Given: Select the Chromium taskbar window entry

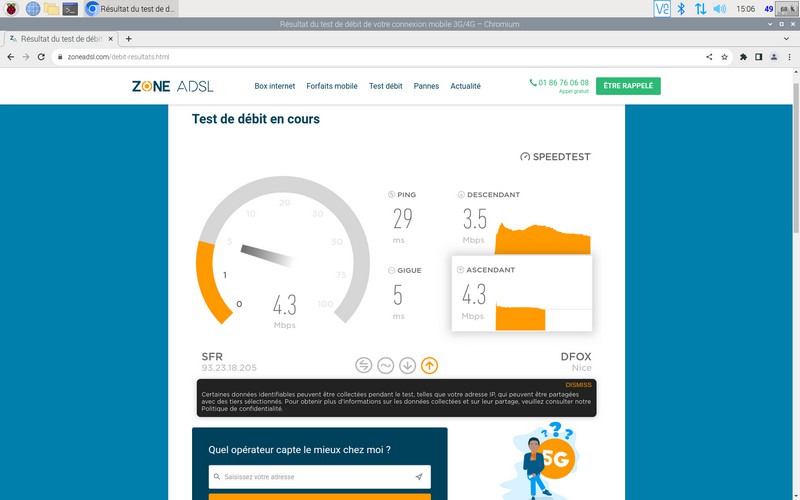Looking at the screenshot, I should 131,9.
